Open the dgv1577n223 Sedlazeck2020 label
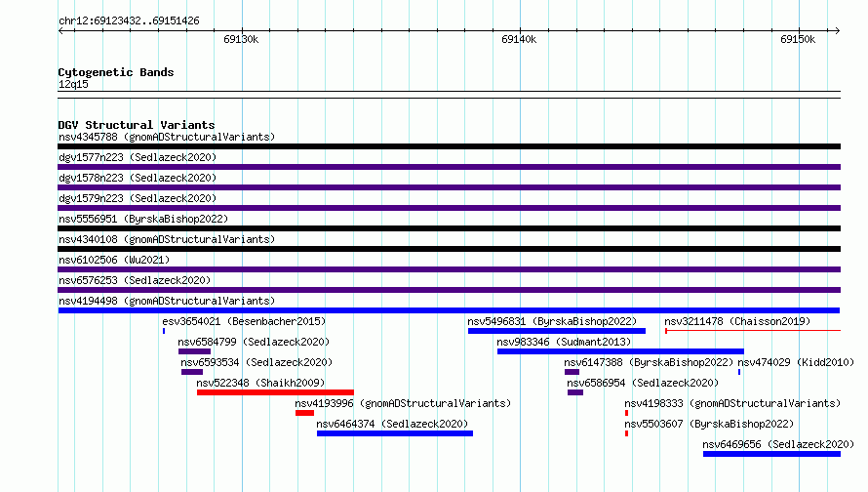868x492 pixels. coord(138,157)
